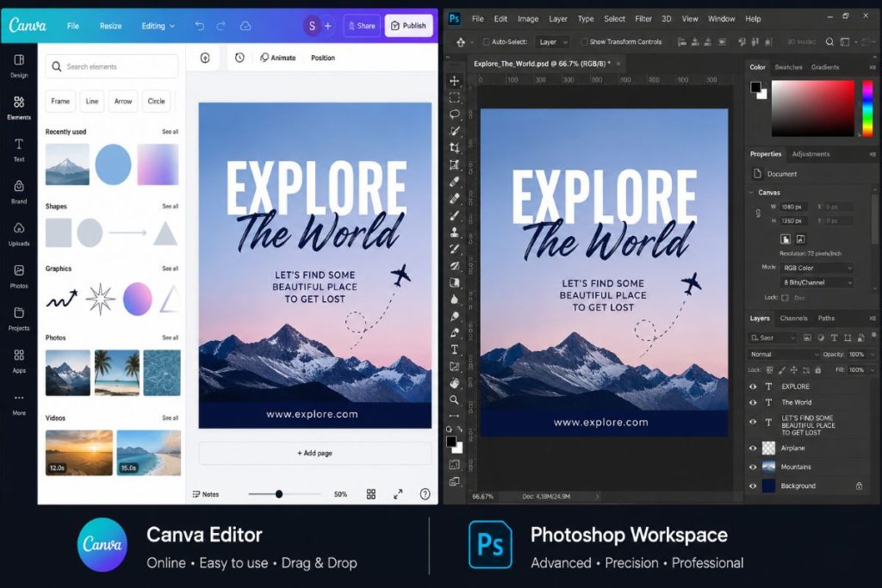Open the Apps panel in Canva sidebar
This screenshot has height=588, width=882.
[x=19, y=361]
